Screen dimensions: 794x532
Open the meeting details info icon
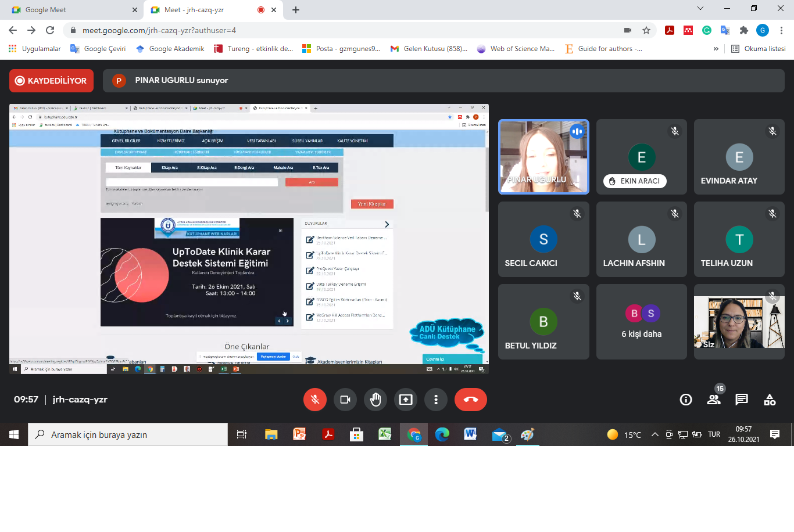686,400
